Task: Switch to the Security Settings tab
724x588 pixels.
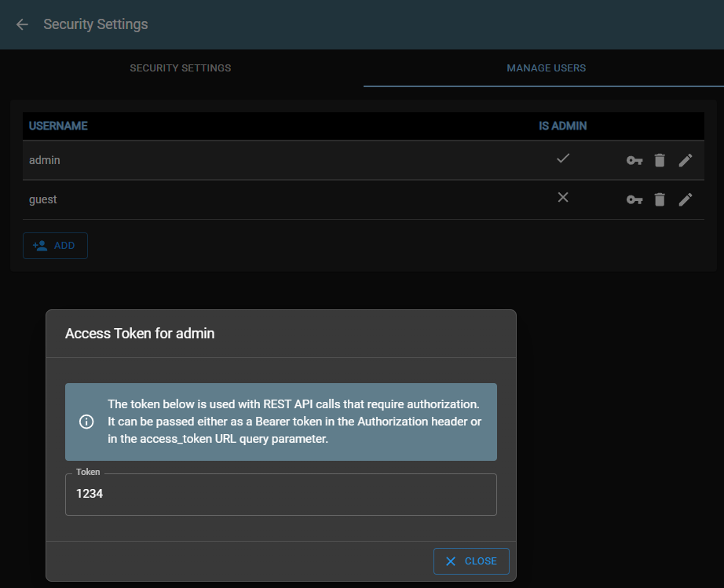Action: point(181,68)
